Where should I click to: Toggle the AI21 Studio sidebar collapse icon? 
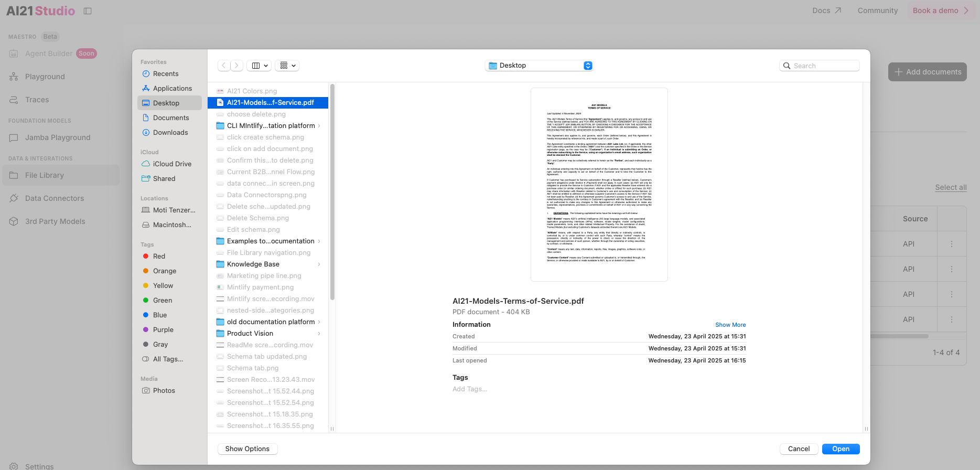pos(88,11)
